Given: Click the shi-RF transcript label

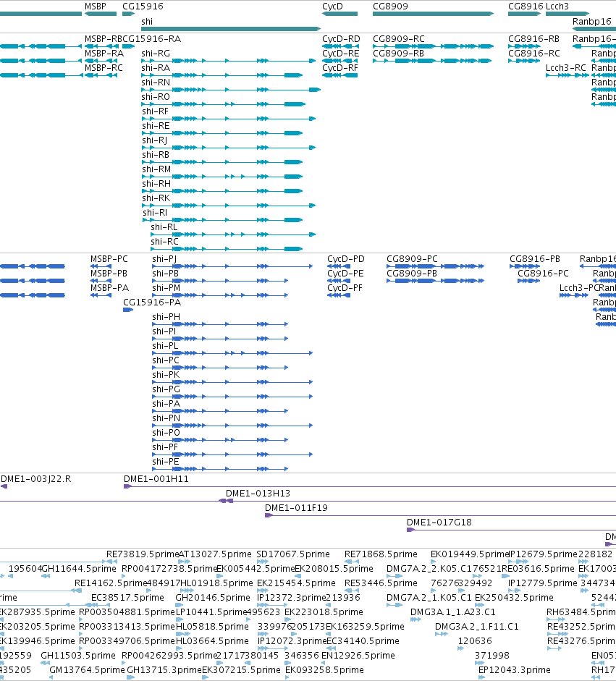Looking at the screenshot, I should (155, 111).
